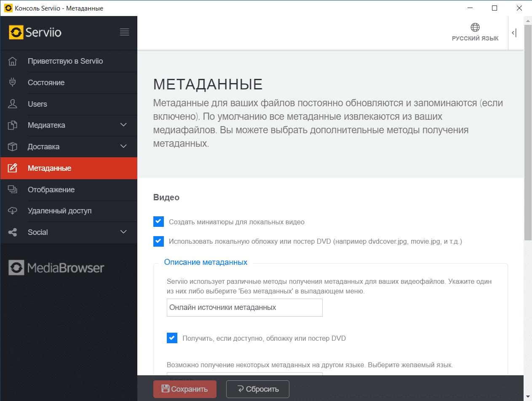The image size is (532, 401).
Task: Open the language globe icon
Action: 475,28
